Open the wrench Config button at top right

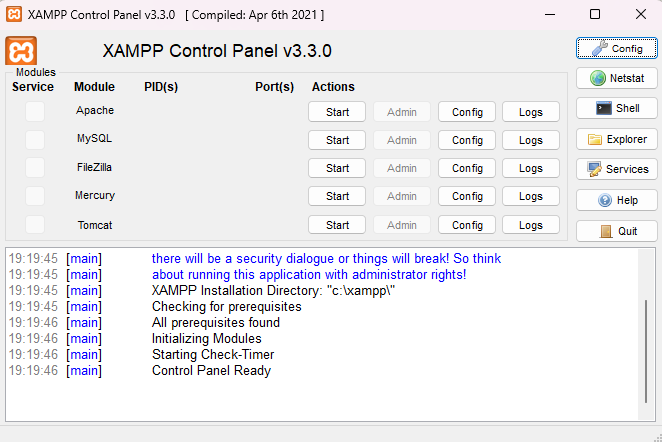point(616,48)
